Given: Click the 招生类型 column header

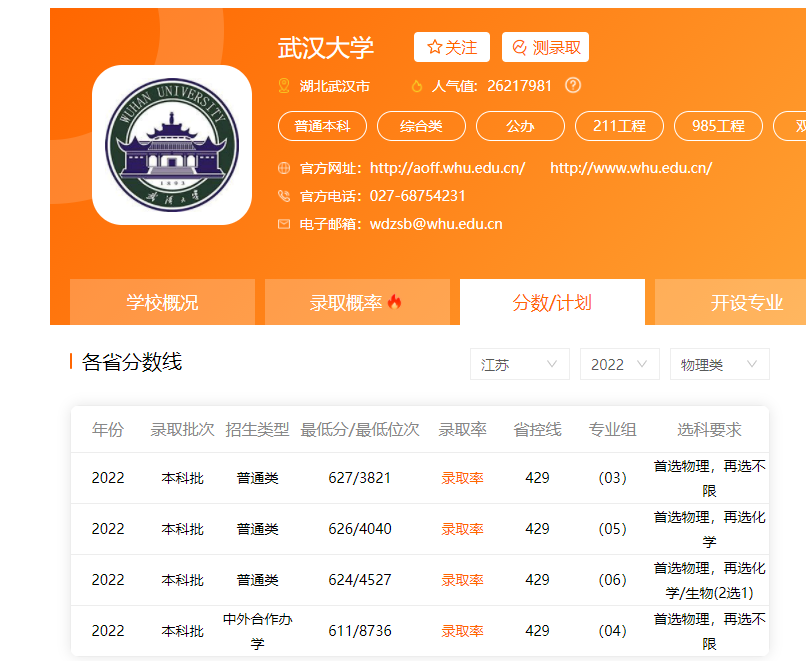Looking at the screenshot, I should pos(258,430).
